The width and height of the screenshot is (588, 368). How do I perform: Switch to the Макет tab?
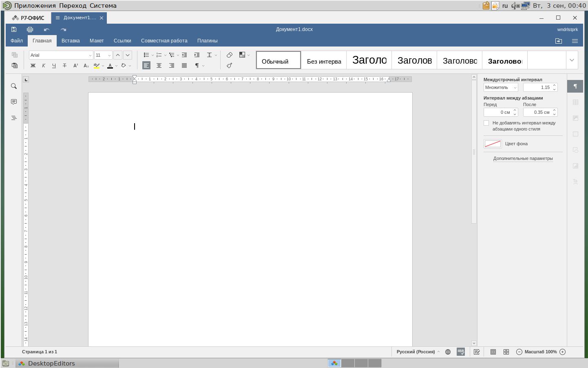pyautogui.click(x=97, y=41)
